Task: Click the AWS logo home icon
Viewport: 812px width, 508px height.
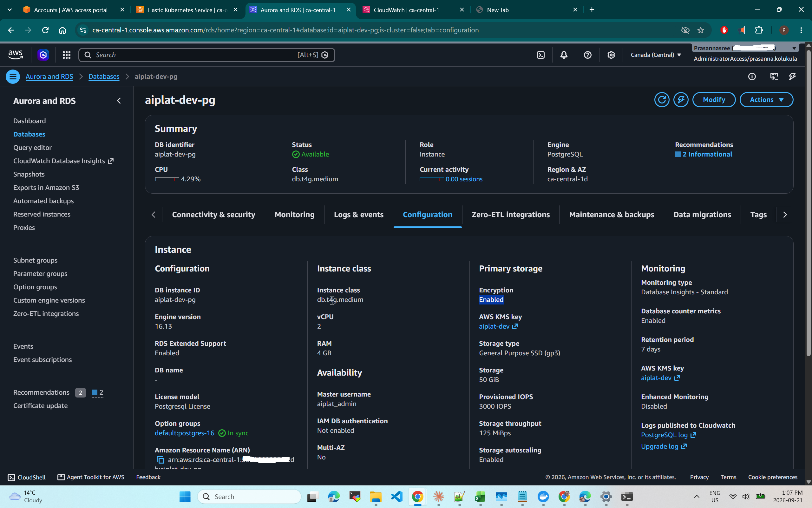Action: point(16,55)
